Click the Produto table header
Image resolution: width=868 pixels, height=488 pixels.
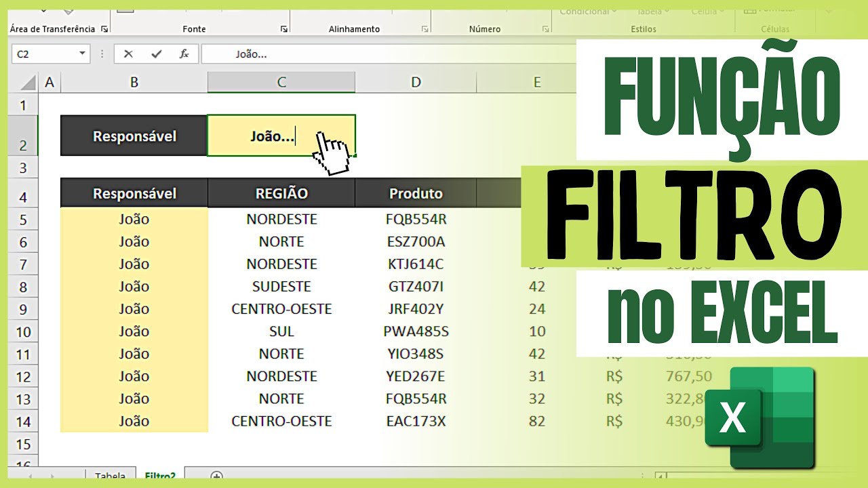416,193
